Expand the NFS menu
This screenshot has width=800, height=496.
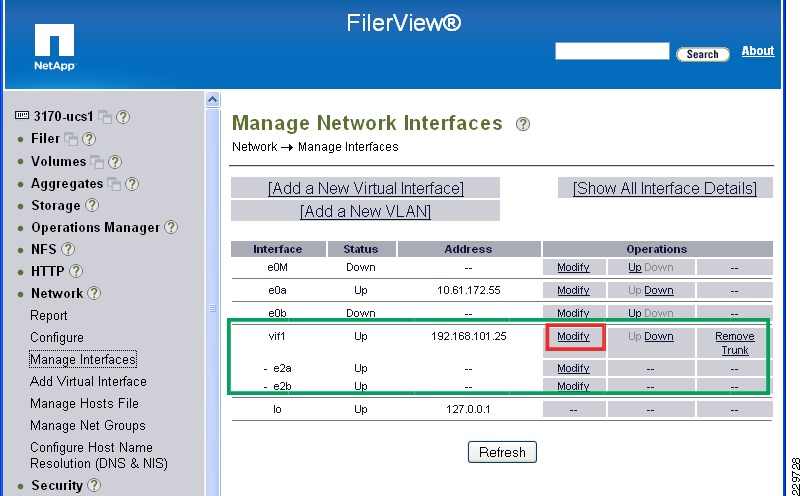[x=43, y=250]
